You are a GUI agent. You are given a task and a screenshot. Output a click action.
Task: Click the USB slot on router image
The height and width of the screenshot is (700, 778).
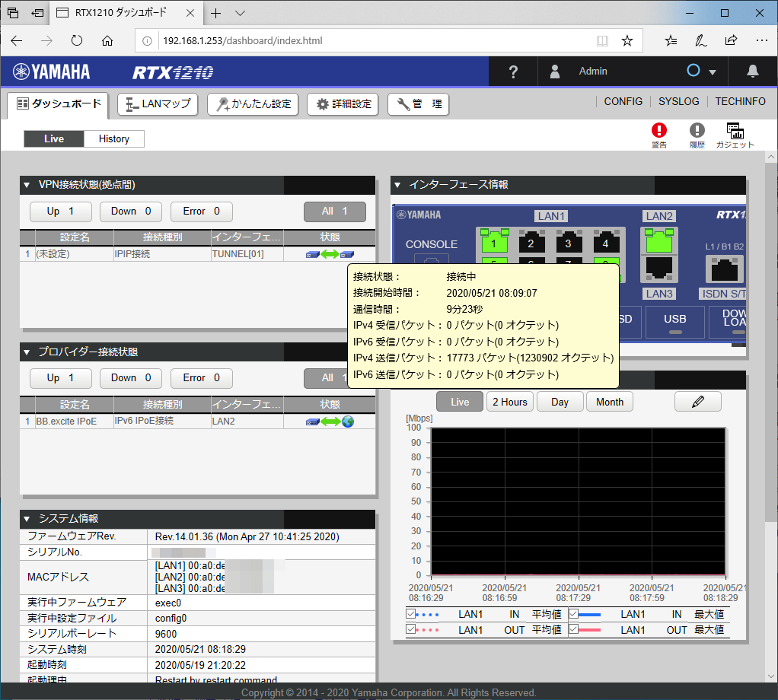coord(674,323)
